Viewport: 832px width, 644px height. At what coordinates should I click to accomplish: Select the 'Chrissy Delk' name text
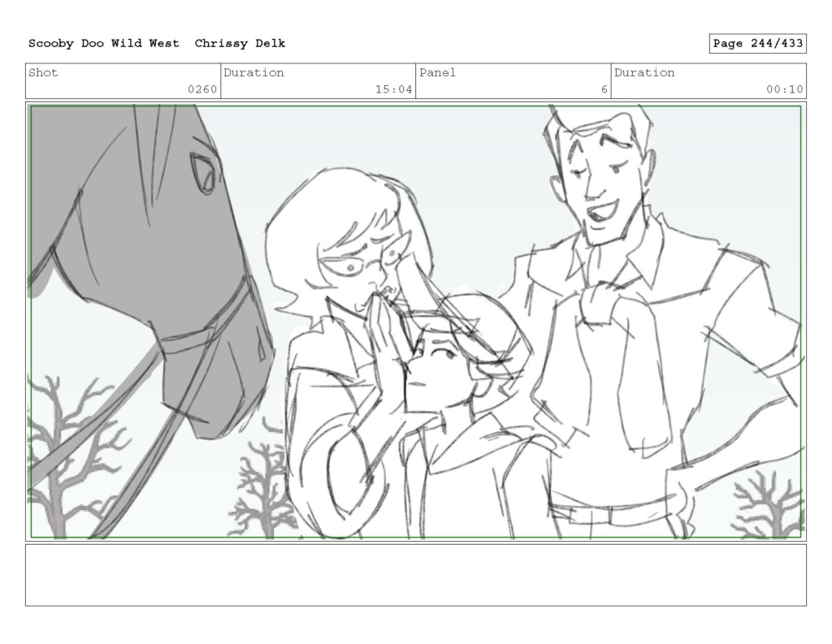click(240, 44)
